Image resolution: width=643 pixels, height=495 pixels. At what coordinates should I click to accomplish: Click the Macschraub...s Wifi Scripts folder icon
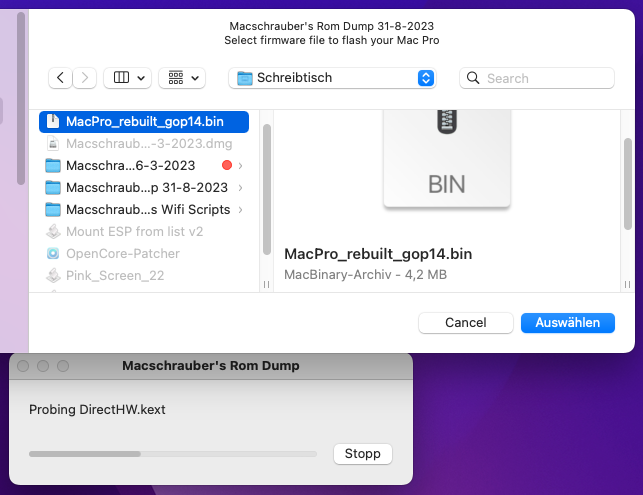coord(53,209)
